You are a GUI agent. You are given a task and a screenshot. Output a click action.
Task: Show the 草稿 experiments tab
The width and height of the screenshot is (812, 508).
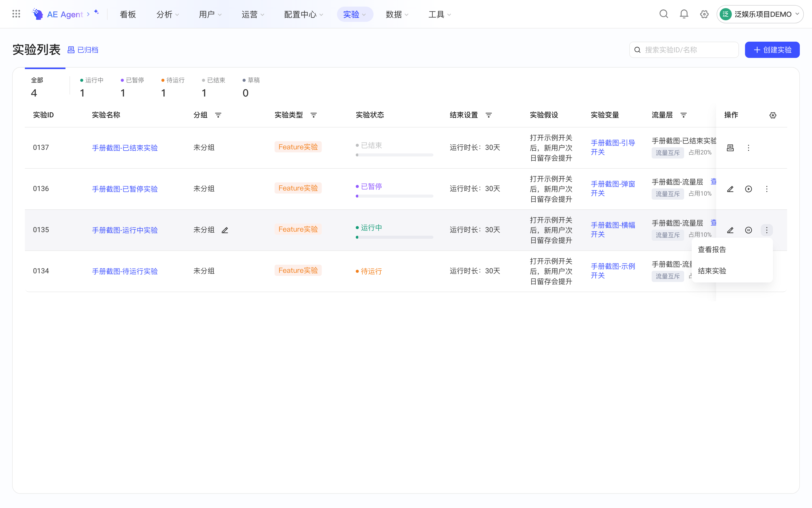coord(251,87)
